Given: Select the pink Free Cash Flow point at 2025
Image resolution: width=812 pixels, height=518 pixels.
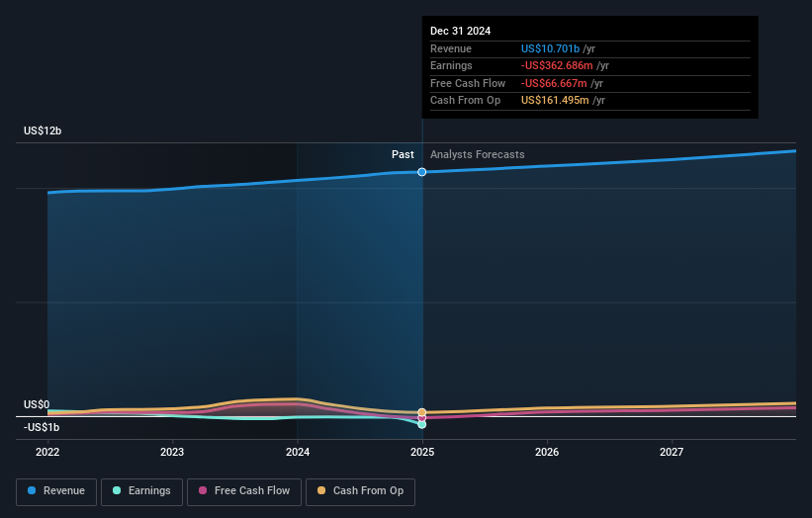Looking at the screenshot, I should 422,418.
